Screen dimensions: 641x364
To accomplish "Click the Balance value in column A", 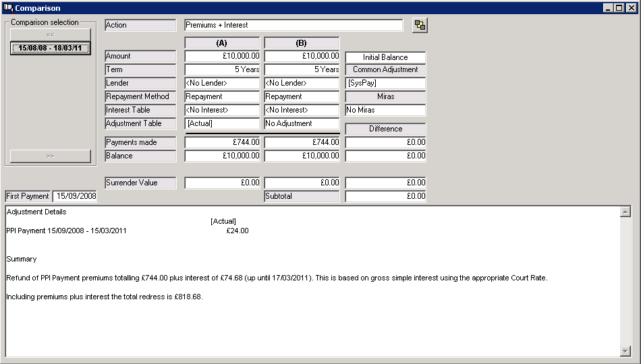I will tap(222, 156).
